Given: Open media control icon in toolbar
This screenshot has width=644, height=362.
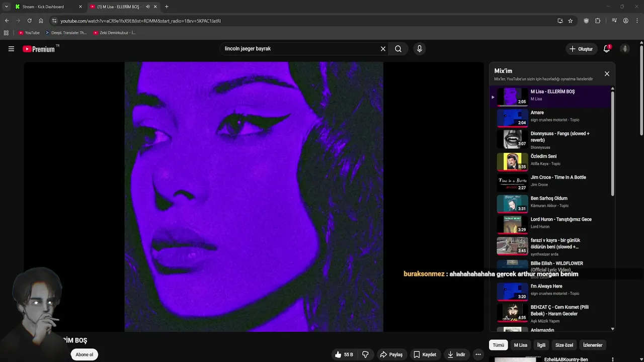Looking at the screenshot, I should [x=614, y=21].
